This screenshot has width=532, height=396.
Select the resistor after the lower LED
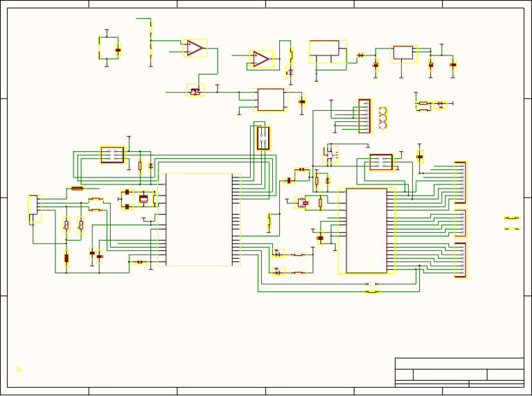(x=299, y=273)
